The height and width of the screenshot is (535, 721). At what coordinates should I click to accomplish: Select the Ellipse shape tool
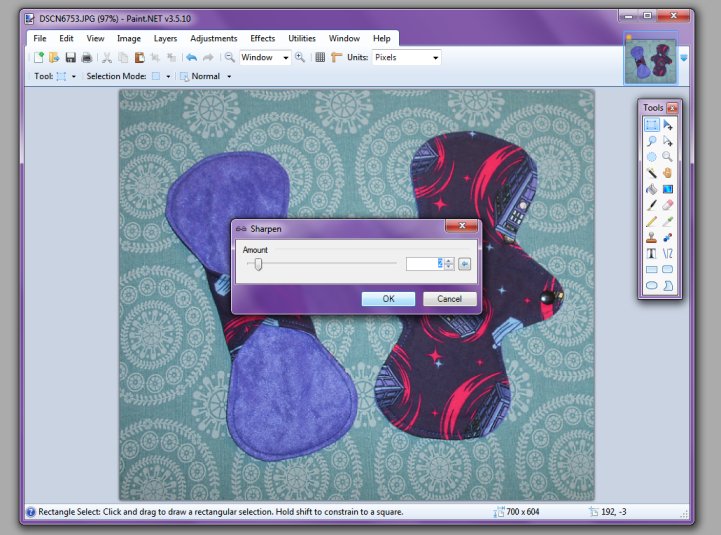651,285
